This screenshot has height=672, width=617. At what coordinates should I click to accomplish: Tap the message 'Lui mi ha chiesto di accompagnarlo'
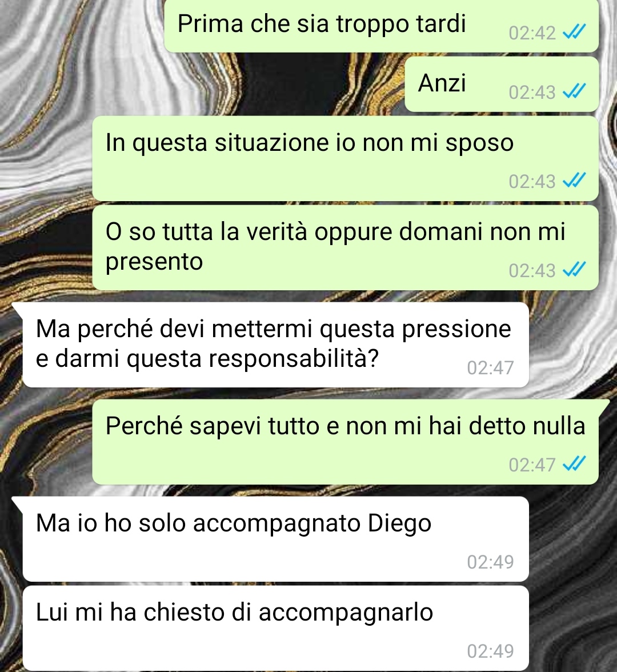(x=275, y=629)
